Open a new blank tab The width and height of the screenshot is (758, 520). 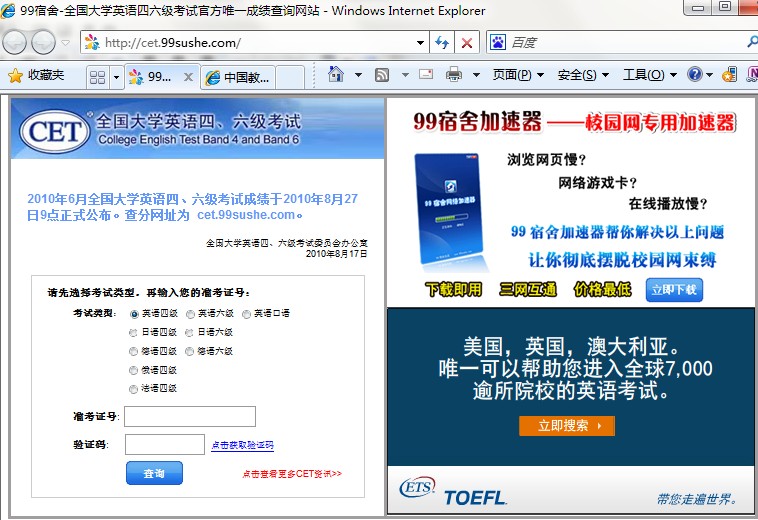point(290,77)
